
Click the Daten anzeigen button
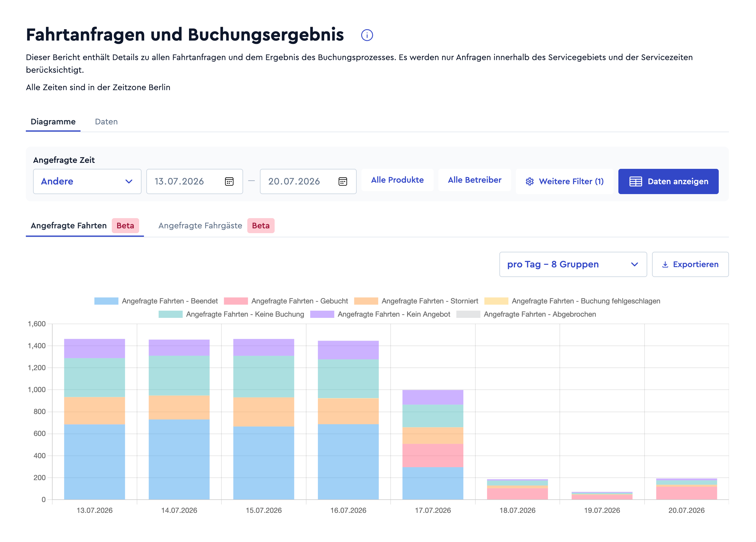[668, 181]
